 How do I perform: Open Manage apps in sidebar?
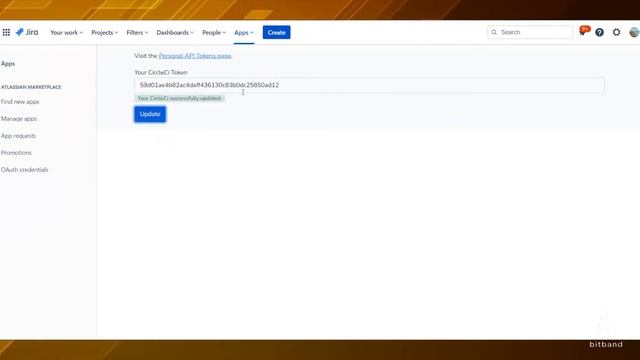pos(19,119)
